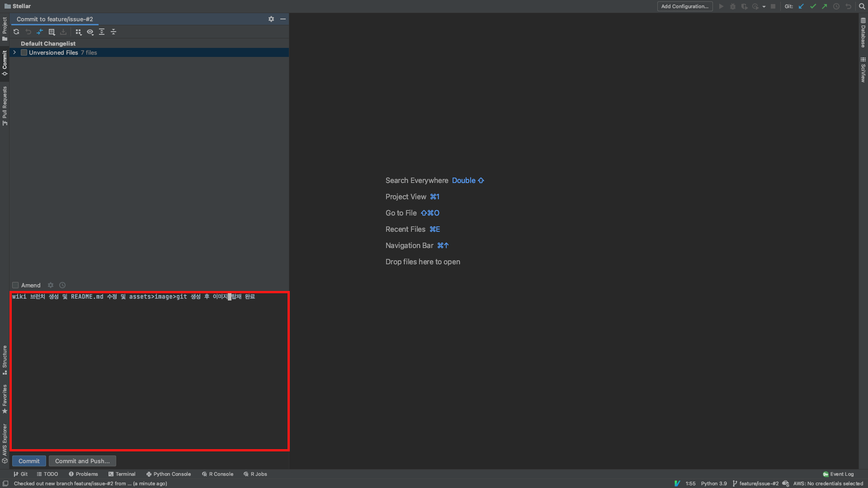Open the Group By dropdown icon
868x488 pixels.
coord(78,32)
